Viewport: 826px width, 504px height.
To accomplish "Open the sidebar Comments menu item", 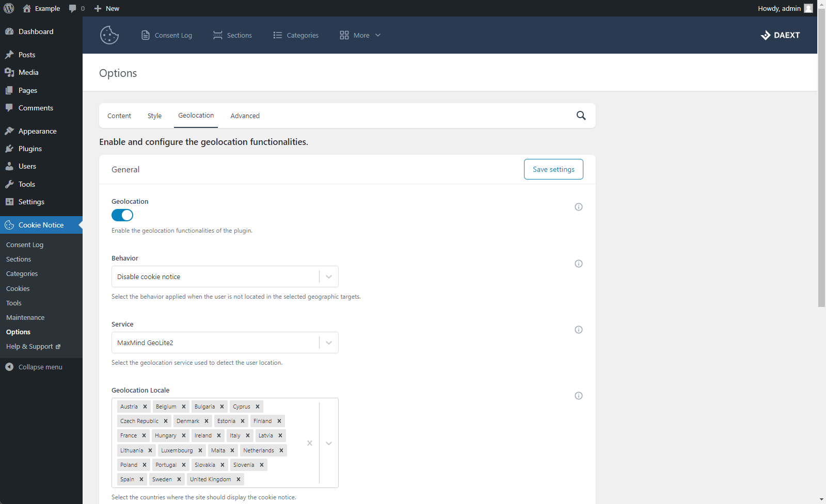I will 41,108.
